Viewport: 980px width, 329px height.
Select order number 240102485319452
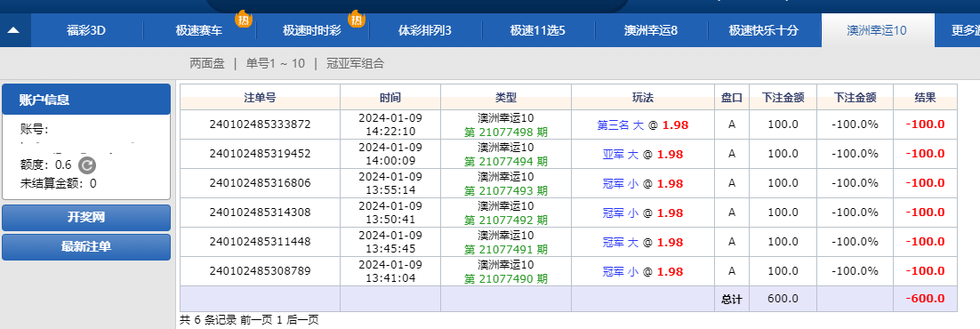[x=260, y=154]
